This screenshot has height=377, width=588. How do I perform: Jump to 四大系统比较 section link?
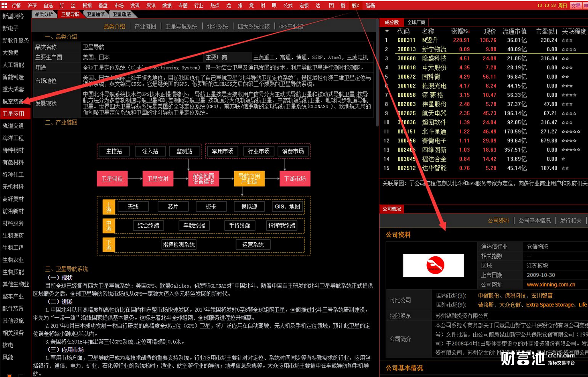(x=253, y=26)
